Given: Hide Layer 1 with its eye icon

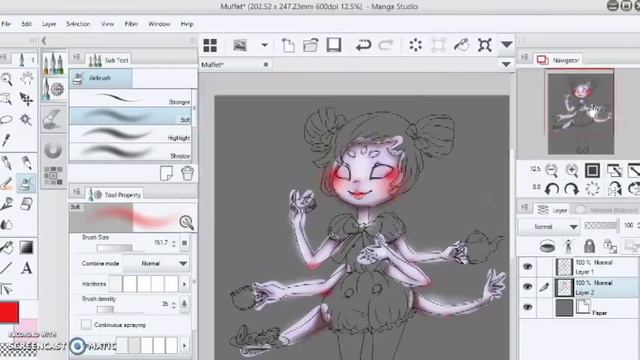Looking at the screenshot, I should tap(527, 267).
